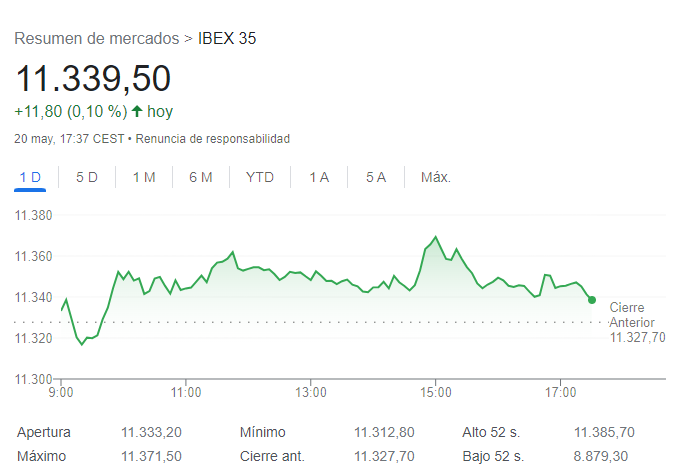This screenshot has height=475, width=699.
Task: Switch to the 5 D chart range
Action: tap(87, 178)
